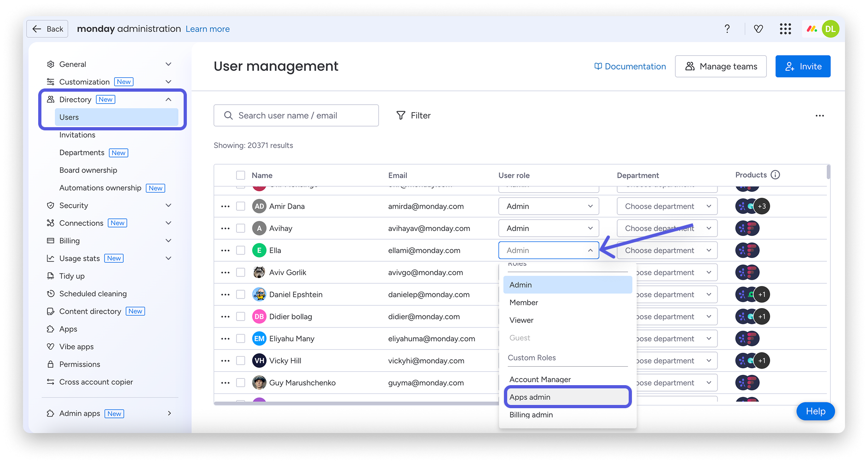Choose the Member role option
This screenshot has width=868, height=463.
(567, 303)
